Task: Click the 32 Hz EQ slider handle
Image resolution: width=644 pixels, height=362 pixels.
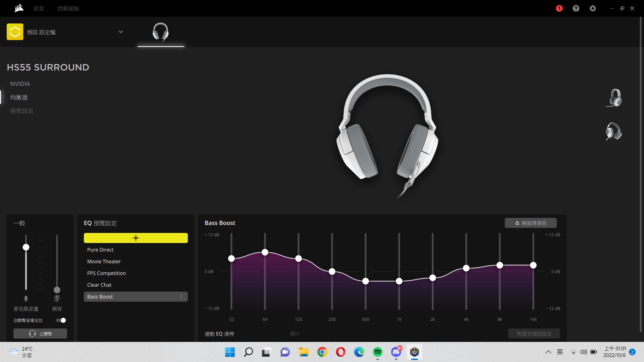Action: pyautogui.click(x=231, y=258)
